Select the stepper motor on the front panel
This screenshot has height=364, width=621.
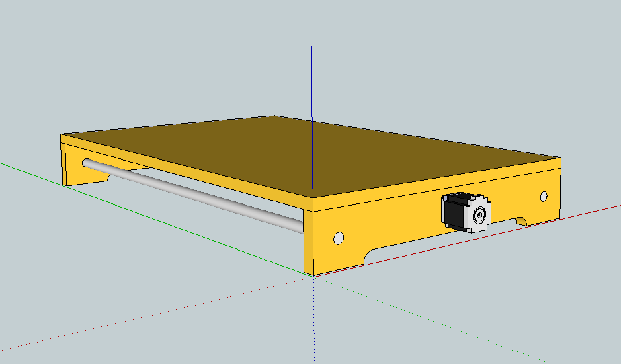[x=466, y=212]
